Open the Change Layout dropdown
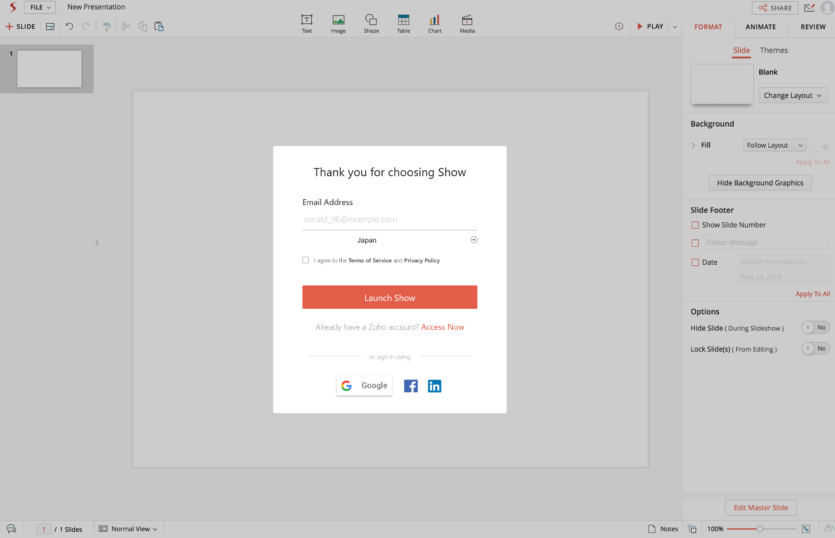Image resolution: width=835 pixels, height=538 pixels. click(792, 95)
